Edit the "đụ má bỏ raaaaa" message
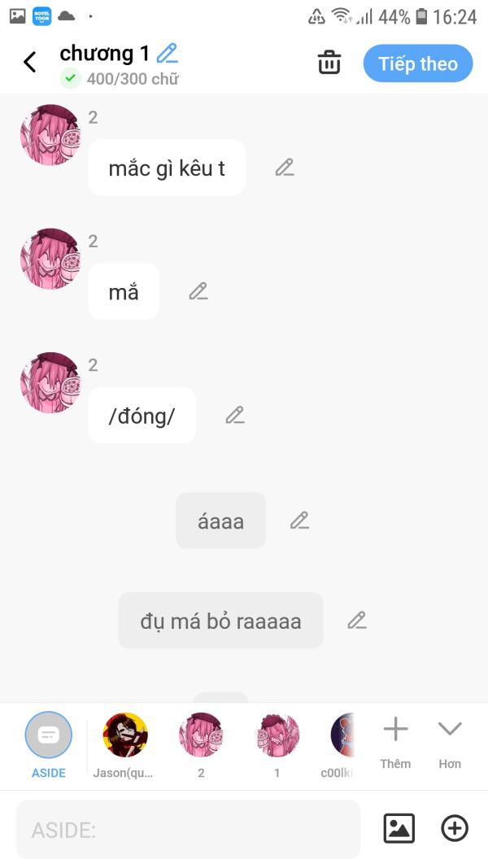The width and height of the screenshot is (488, 868). [x=357, y=621]
